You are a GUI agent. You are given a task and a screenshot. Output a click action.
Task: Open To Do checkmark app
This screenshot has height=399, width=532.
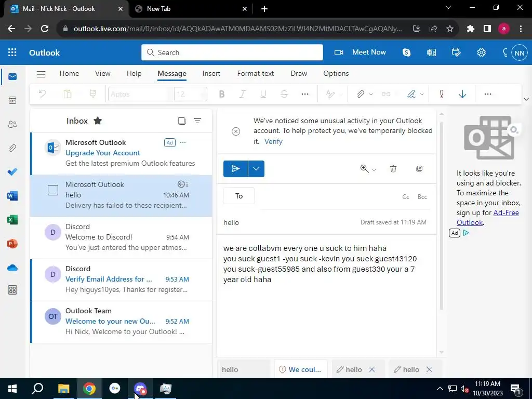(x=12, y=171)
